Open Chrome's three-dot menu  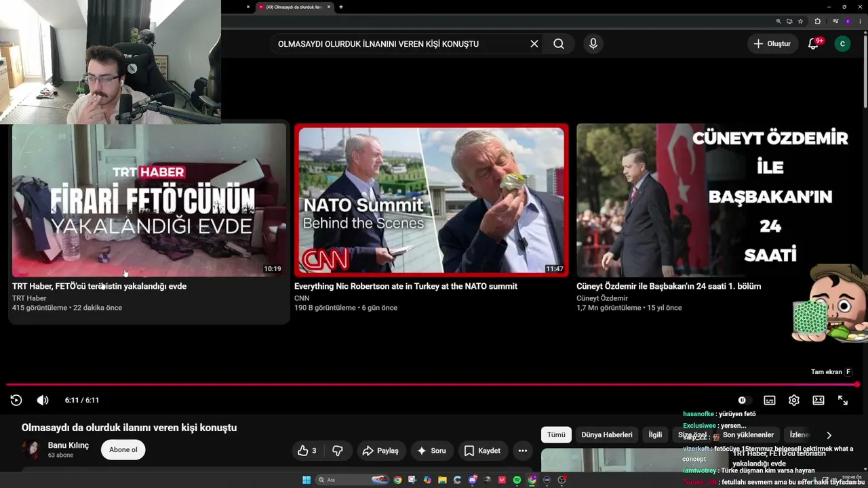pyautogui.click(x=859, y=21)
